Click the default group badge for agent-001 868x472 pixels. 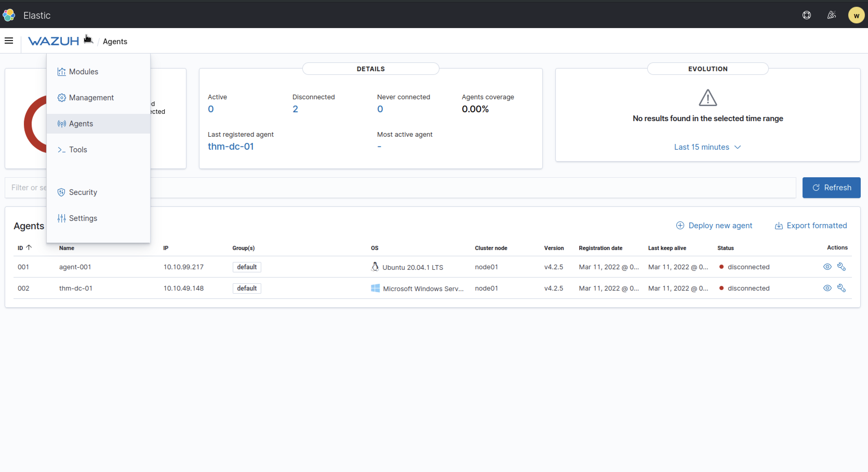[247, 267]
